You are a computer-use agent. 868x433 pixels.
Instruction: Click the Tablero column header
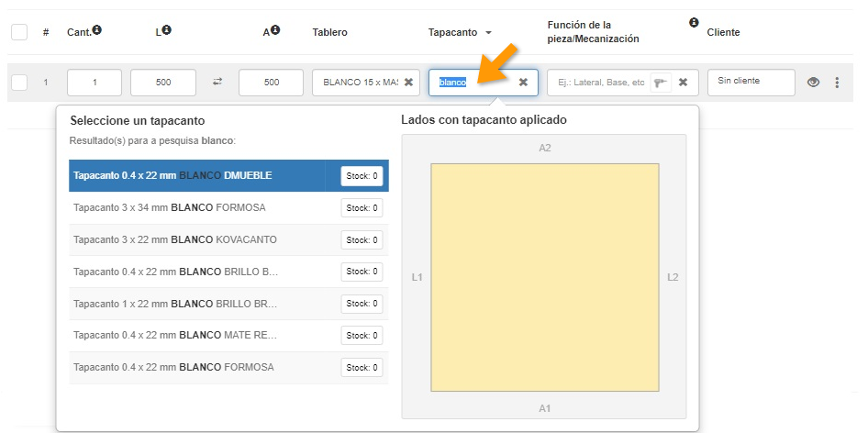tap(330, 33)
